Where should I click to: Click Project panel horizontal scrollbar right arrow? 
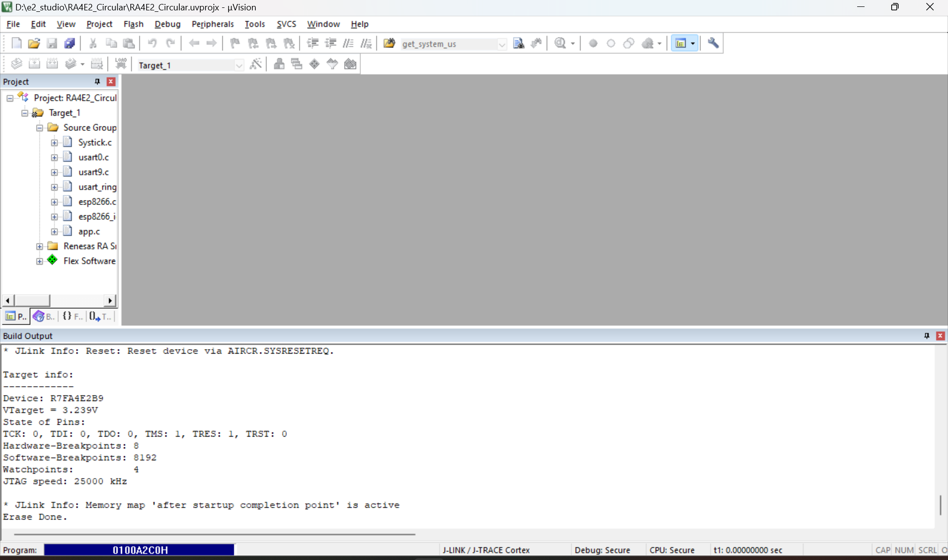tap(110, 300)
